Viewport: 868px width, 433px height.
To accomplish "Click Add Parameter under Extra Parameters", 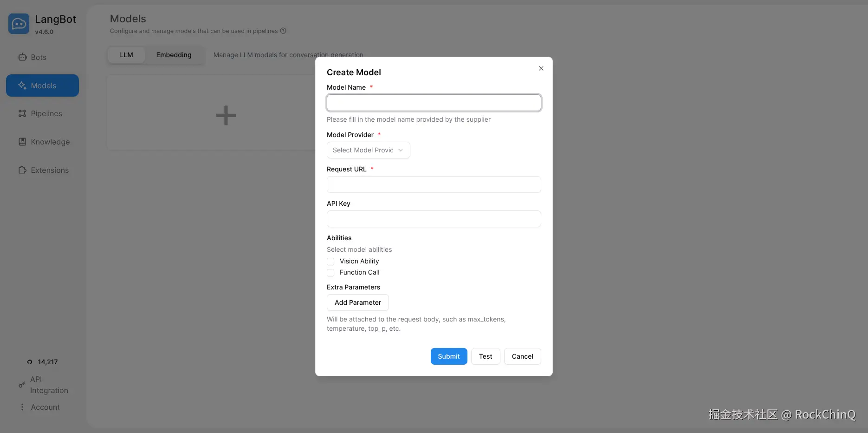I will 357,302.
